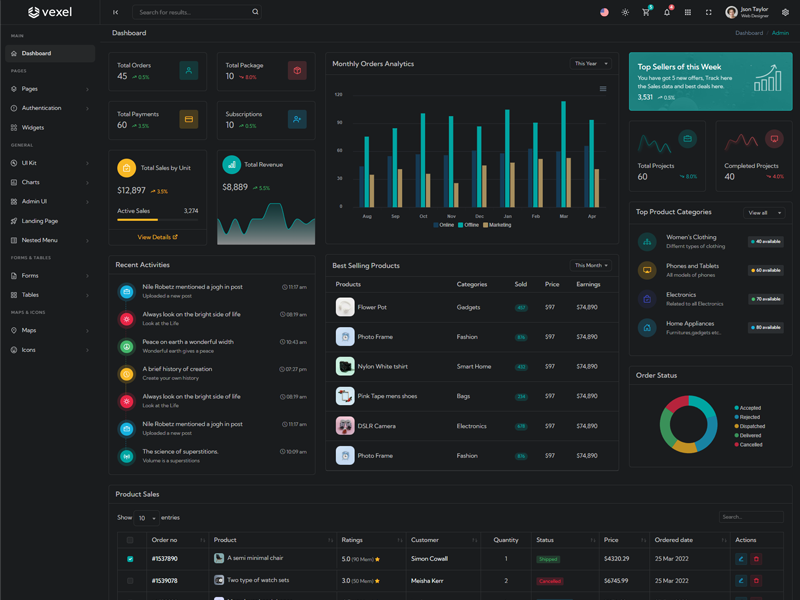This screenshot has width=800, height=600.
Task: Open the This Month dropdown
Action: (591, 265)
